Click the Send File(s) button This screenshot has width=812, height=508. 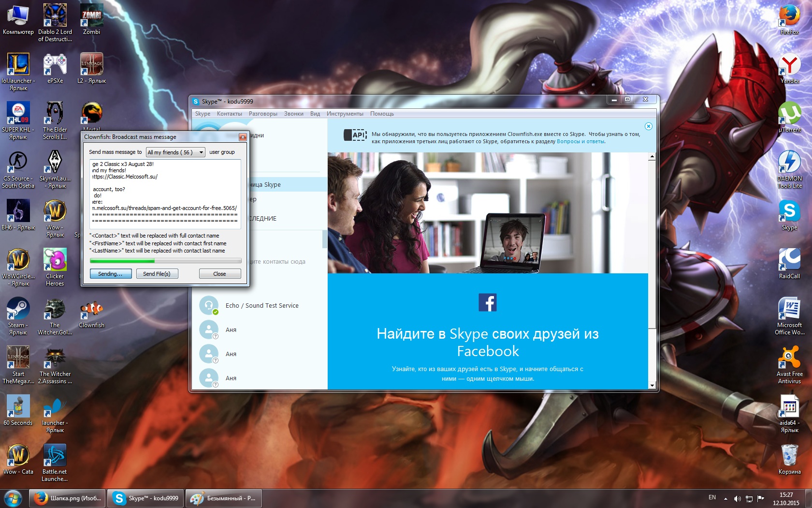coord(157,274)
